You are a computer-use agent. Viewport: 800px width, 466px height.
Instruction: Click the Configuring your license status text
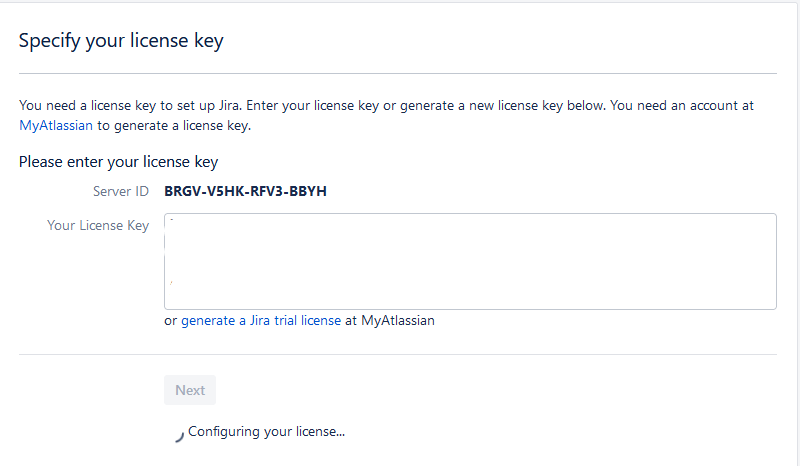[266, 432]
